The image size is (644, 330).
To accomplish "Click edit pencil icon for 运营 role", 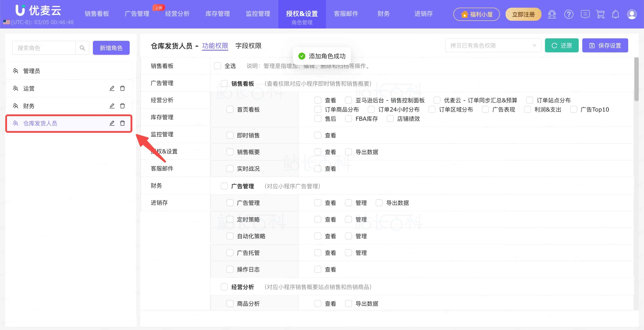I will click(112, 88).
